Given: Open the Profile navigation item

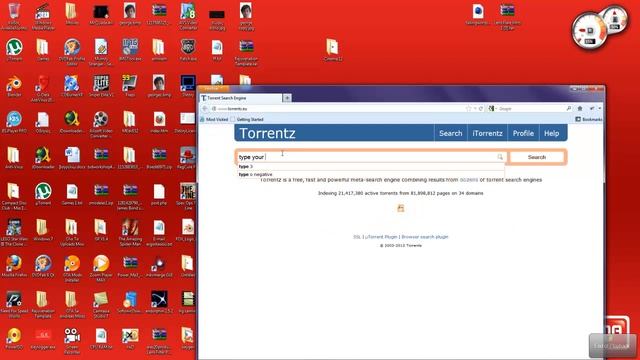Looking at the screenshot, I should (x=523, y=133).
